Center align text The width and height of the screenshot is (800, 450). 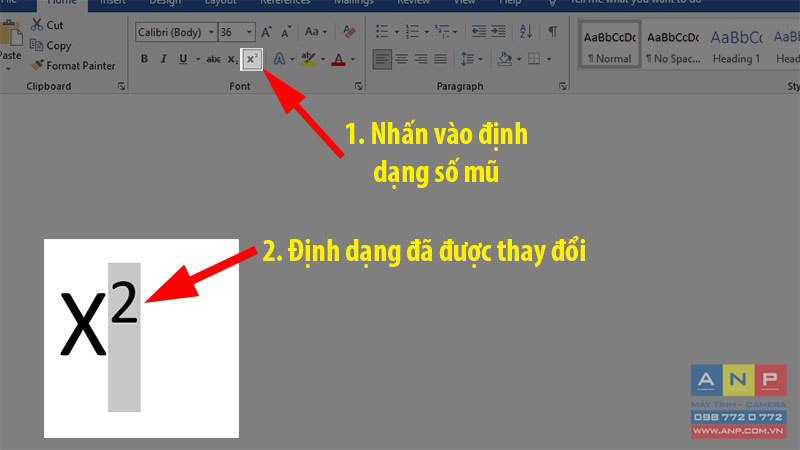tap(402, 59)
